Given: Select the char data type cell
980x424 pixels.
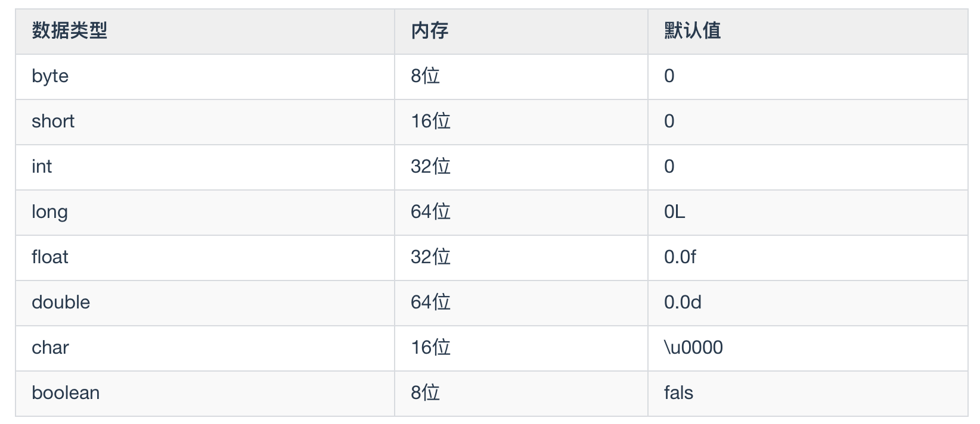Looking at the screenshot, I should pos(50,348).
